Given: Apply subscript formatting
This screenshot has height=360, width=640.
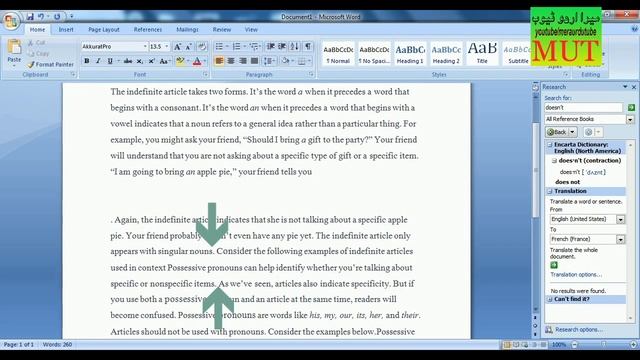Looking at the screenshot, I should pos(140,61).
